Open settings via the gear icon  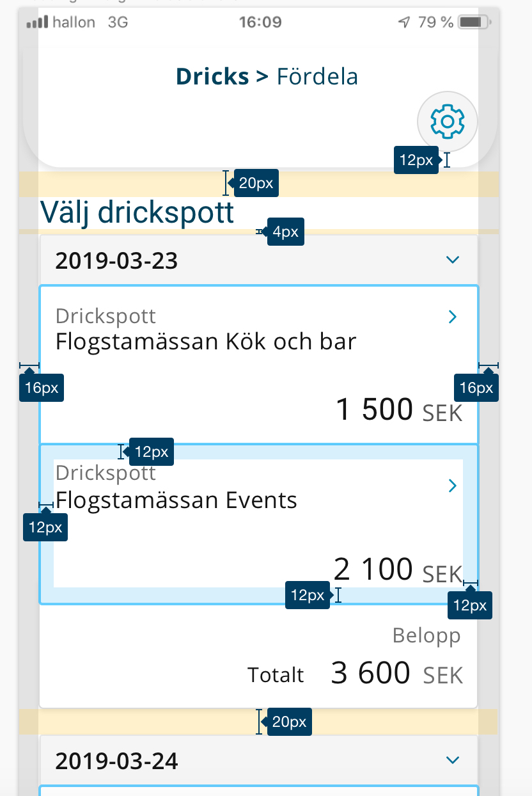tap(448, 122)
